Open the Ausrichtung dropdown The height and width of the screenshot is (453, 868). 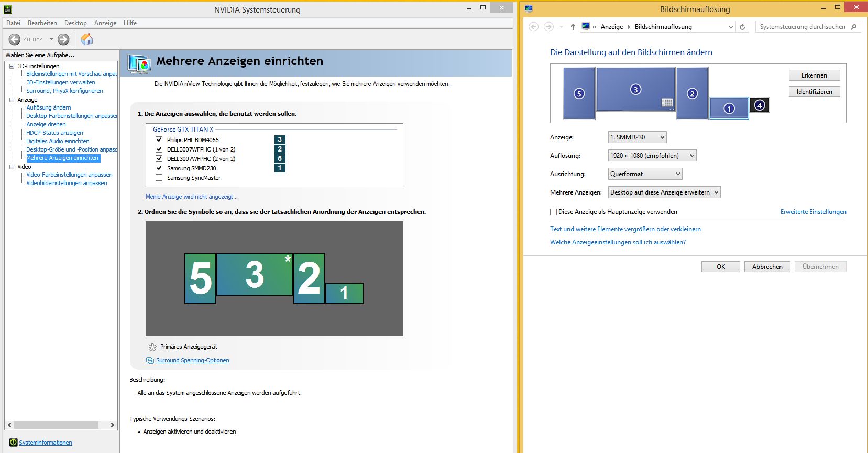click(x=645, y=174)
